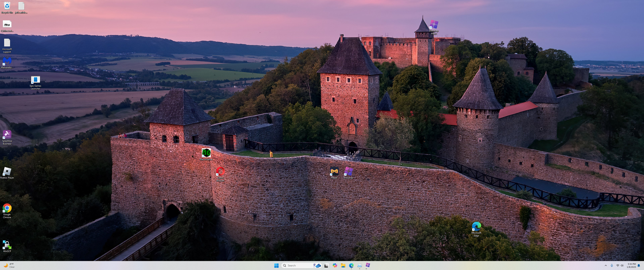Open the Windows Start menu
This screenshot has height=270, width=644.
tap(276, 265)
